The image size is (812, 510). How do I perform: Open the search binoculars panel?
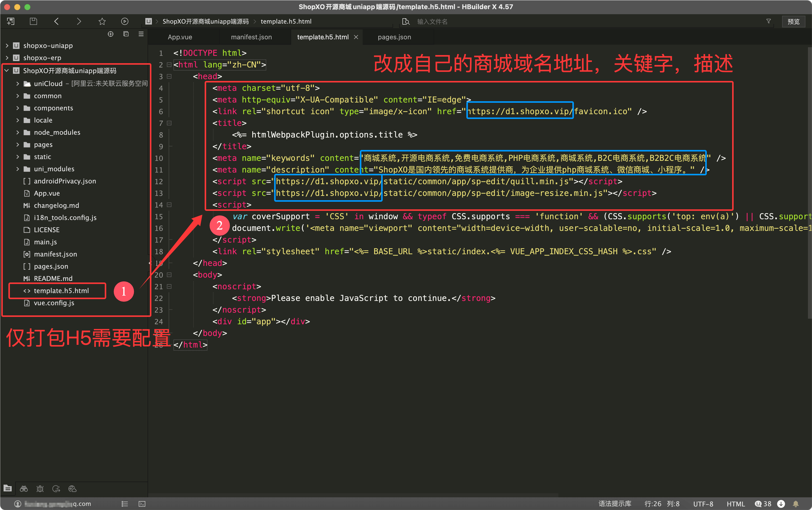click(x=24, y=488)
